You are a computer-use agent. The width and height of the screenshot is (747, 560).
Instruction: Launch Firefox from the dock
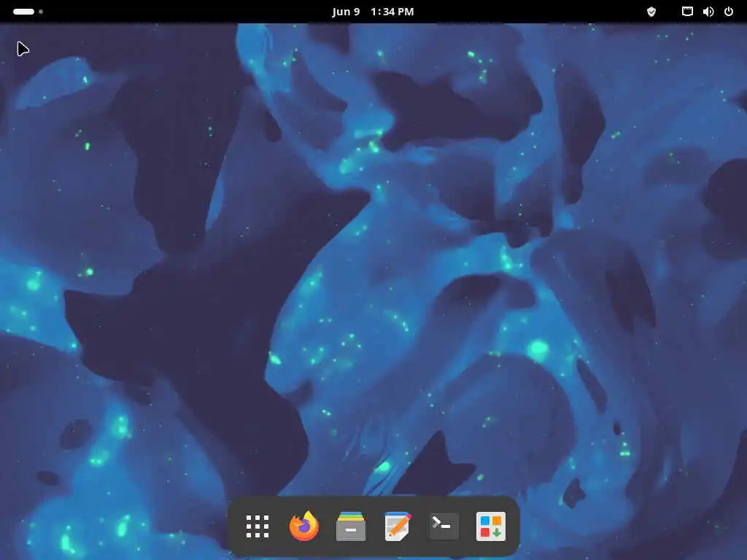(x=304, y=526)
